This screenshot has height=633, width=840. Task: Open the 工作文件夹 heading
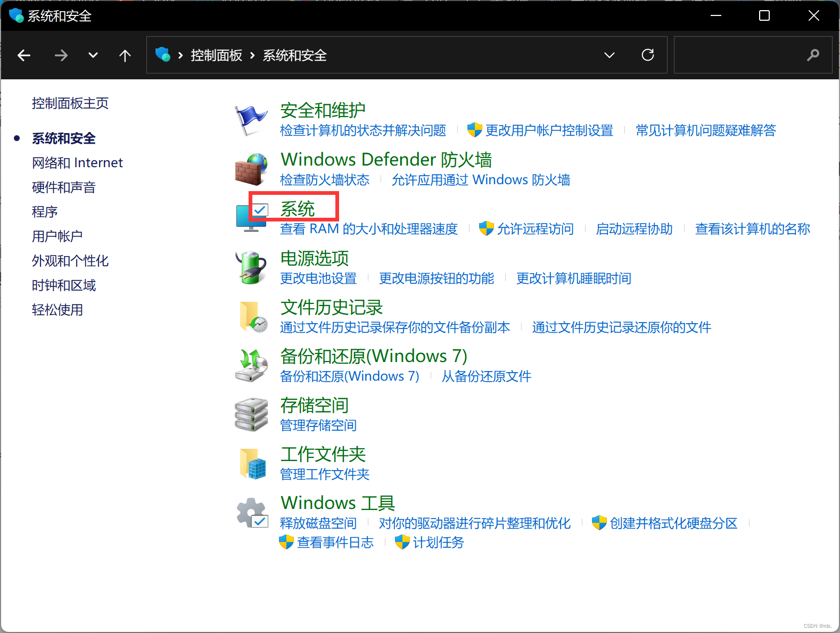(323, 454)
